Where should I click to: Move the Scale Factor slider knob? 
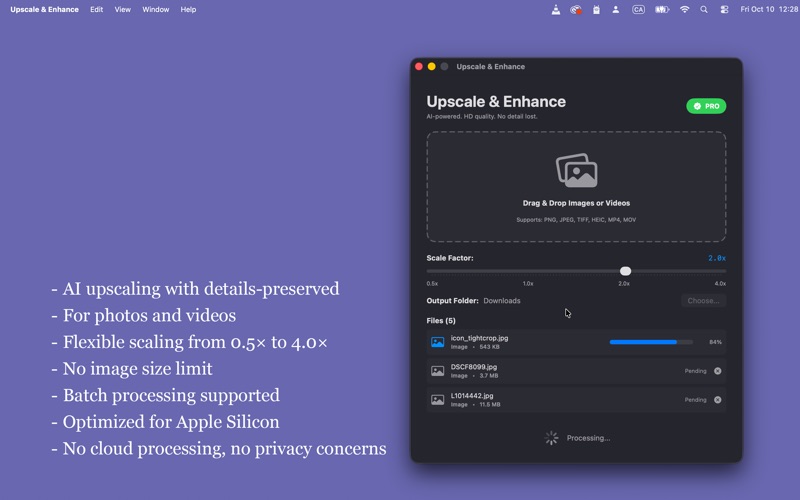coord(626,271)
